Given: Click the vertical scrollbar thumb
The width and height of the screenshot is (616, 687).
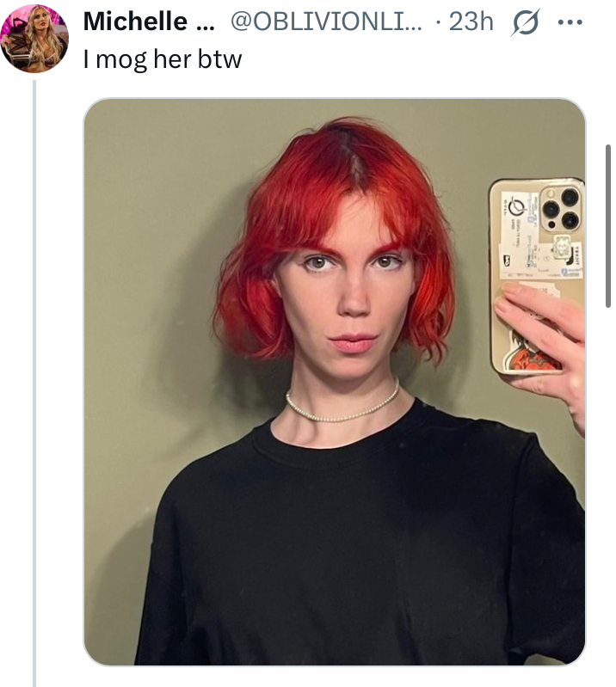Looking at the screenshot, I should [x=608, y=225].
